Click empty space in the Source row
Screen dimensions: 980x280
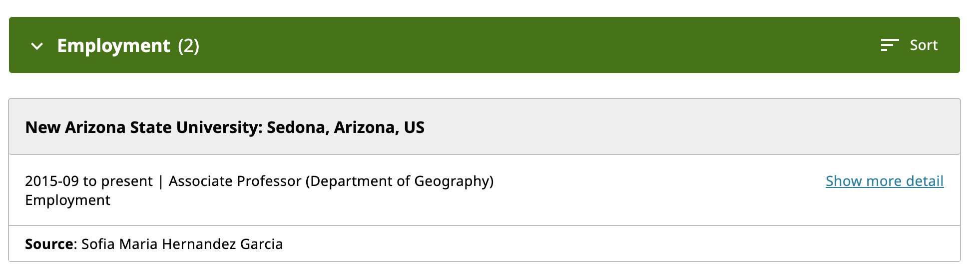tap(599, 244)
